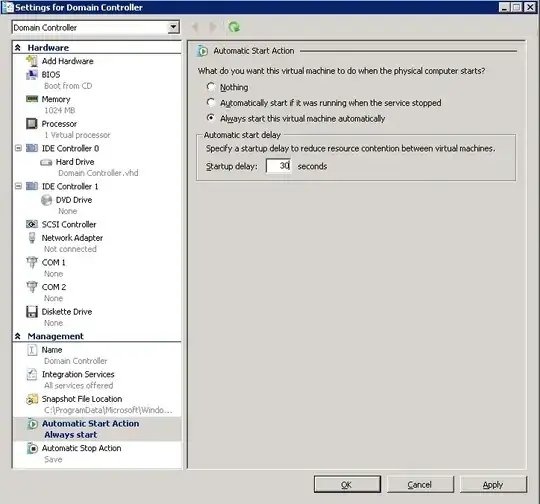This screenshot has height=504, width=540.
Task: Click the Name icon under Management
Action: tap(32, 350)
